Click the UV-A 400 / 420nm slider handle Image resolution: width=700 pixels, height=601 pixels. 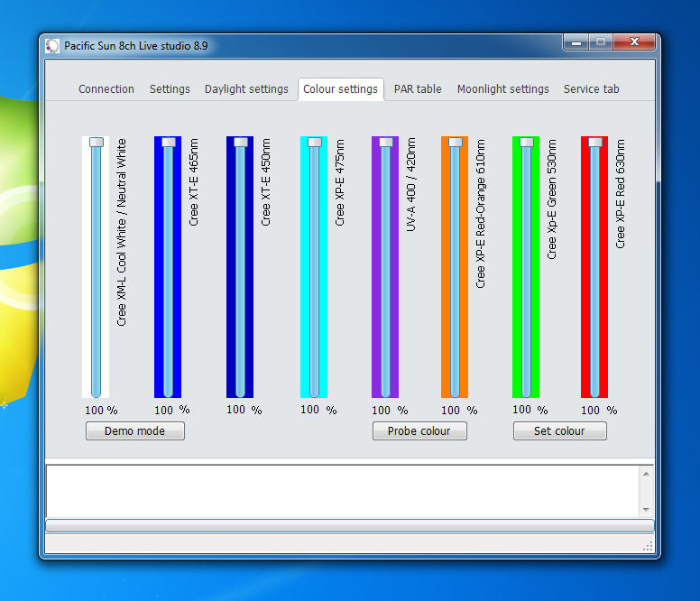386,142
